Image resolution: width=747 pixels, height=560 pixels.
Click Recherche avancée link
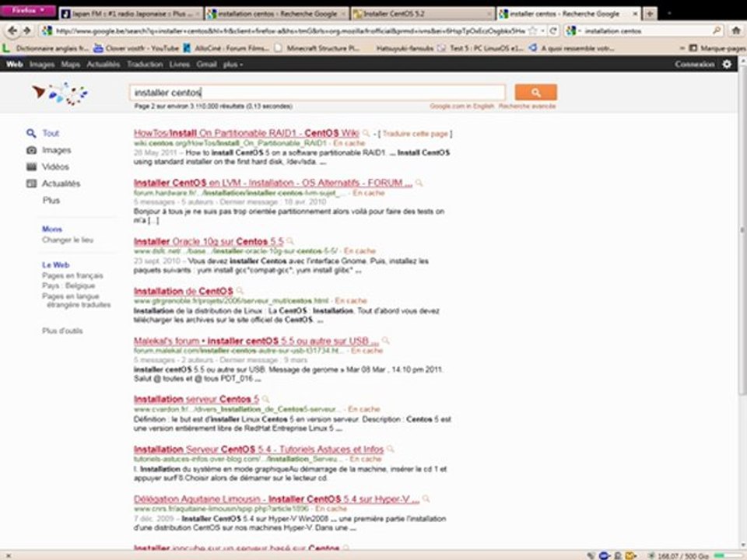tap(527, 107)
